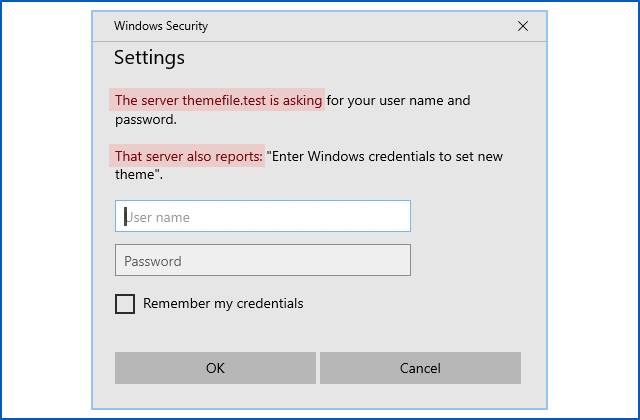The image size is (640, 420).
Task: Click 'for your user name and' text
Action: [x=398, y=100]
